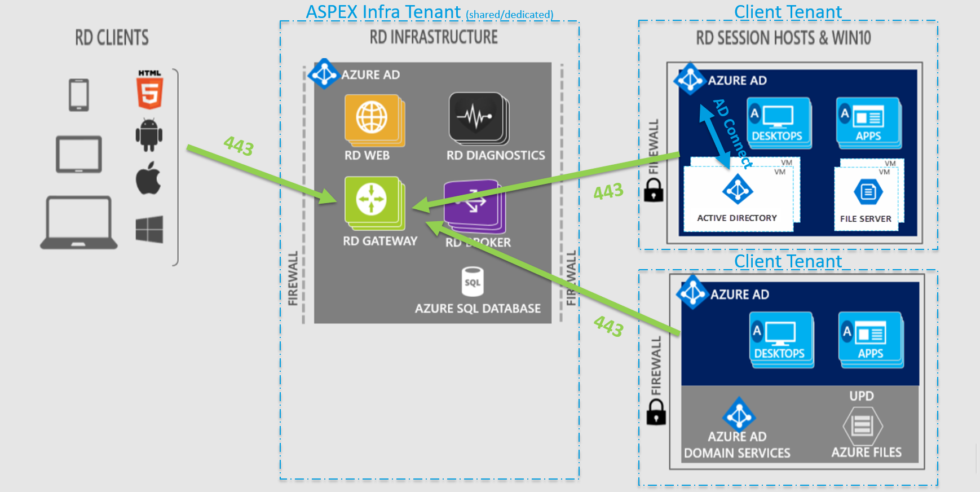Image resolution: width=980 pixels, height=492 pixels.
Task: Click the RD Web globe icon
Action: pos(374,120)
